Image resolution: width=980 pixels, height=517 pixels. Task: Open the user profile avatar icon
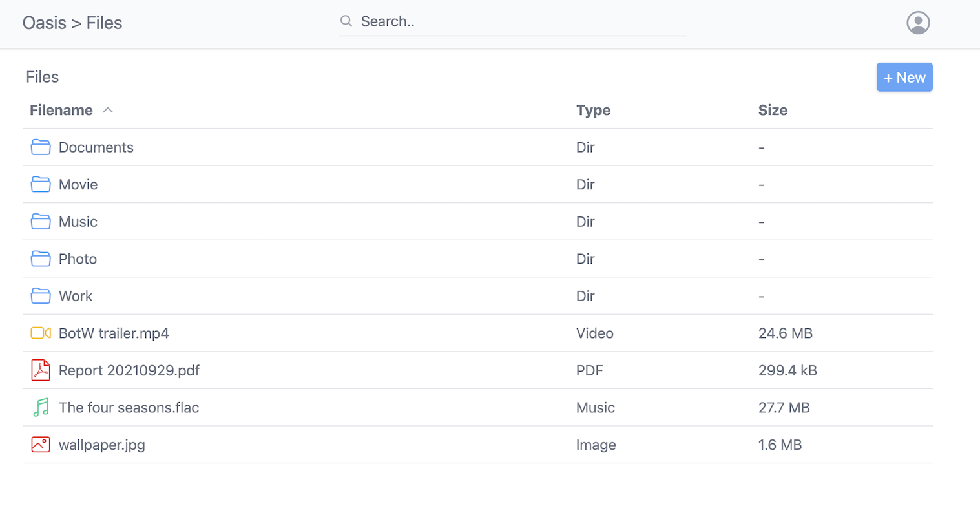pyautogui.click(x=918, y=22)
